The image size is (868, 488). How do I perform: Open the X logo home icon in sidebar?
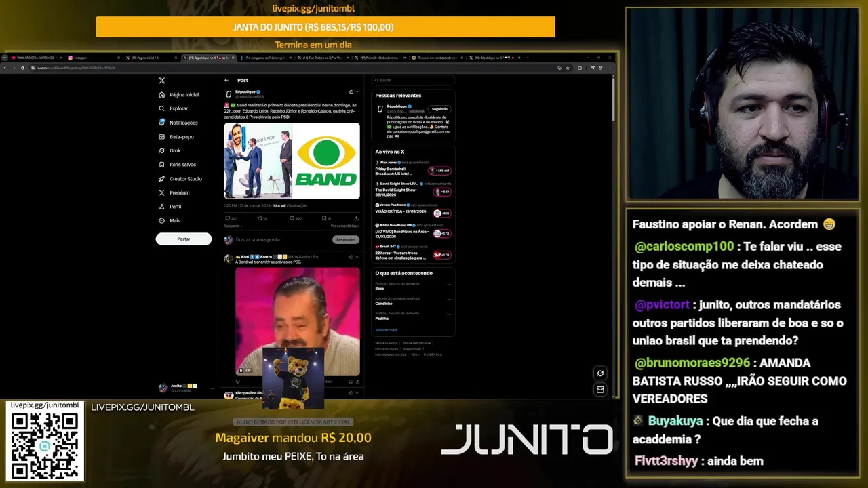point(162,80)
